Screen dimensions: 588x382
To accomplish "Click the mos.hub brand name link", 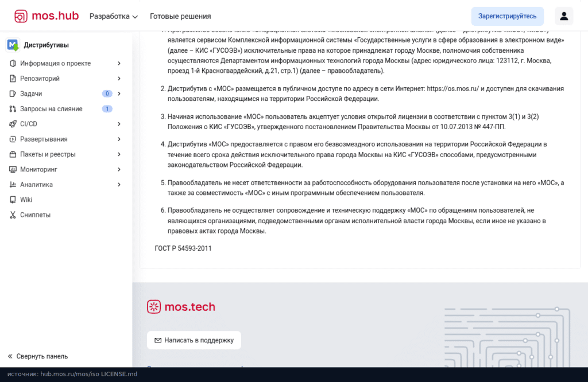I will (x=56, y=15).
